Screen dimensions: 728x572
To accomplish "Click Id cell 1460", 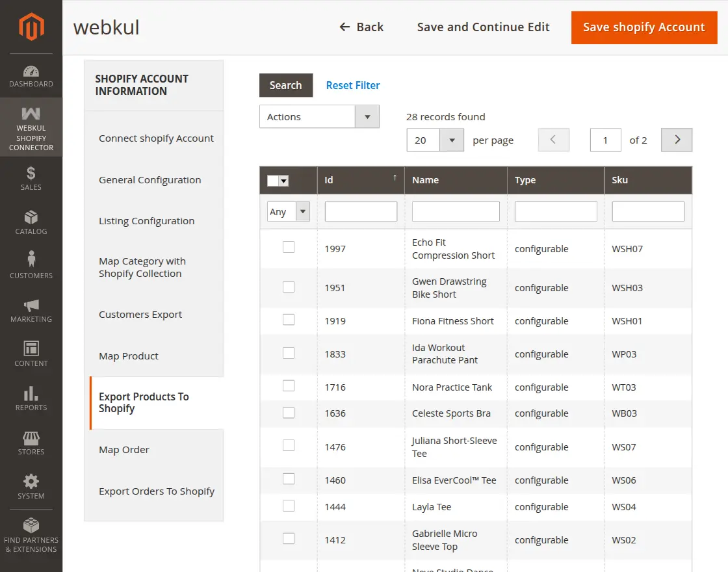I will click(335, 480).
